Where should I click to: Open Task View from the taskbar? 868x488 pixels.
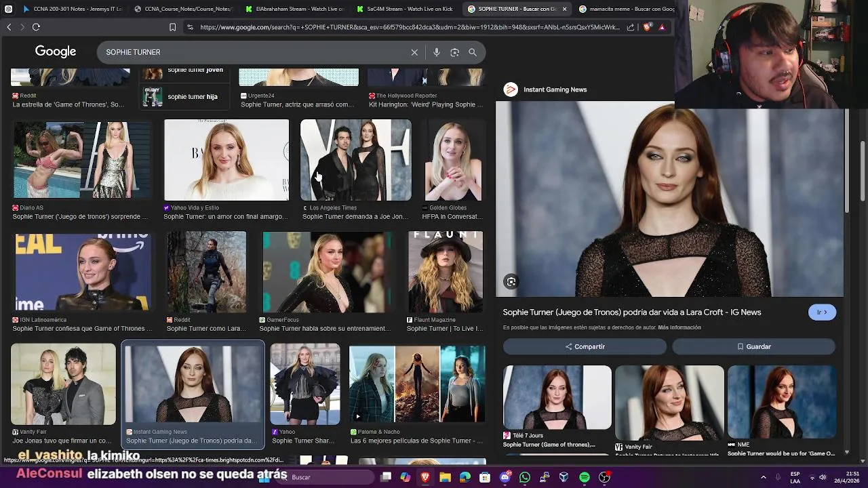point(386,477)
